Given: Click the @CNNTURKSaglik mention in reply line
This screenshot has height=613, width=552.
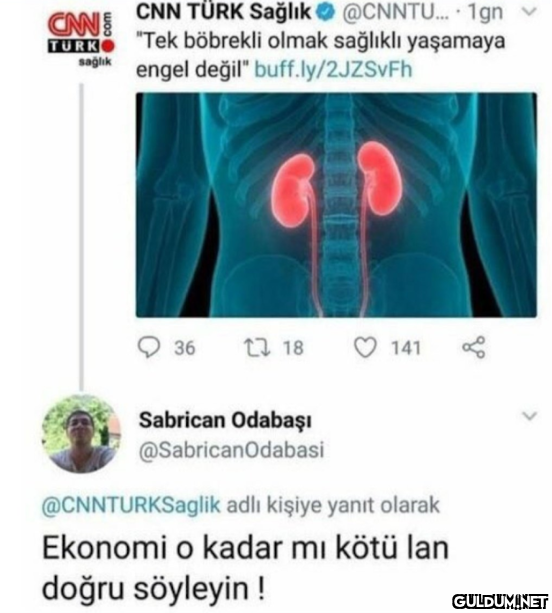Looking at the screenshot, I should pyautogui.click(x=131, y=505).
